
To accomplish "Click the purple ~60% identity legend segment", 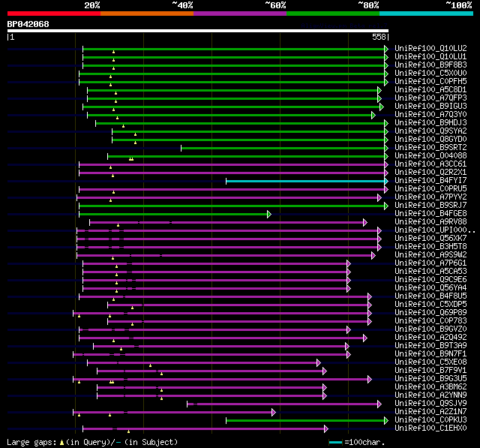I will [240, 14].
